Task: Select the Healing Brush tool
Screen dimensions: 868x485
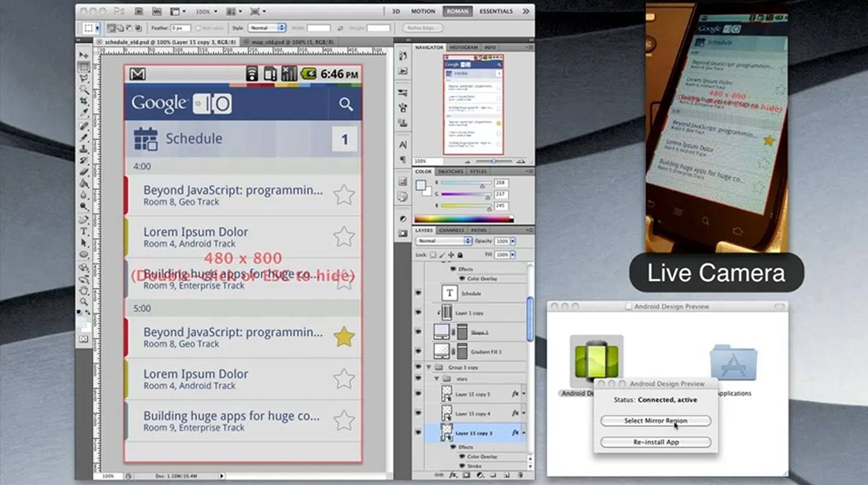Action: [84, 126]
